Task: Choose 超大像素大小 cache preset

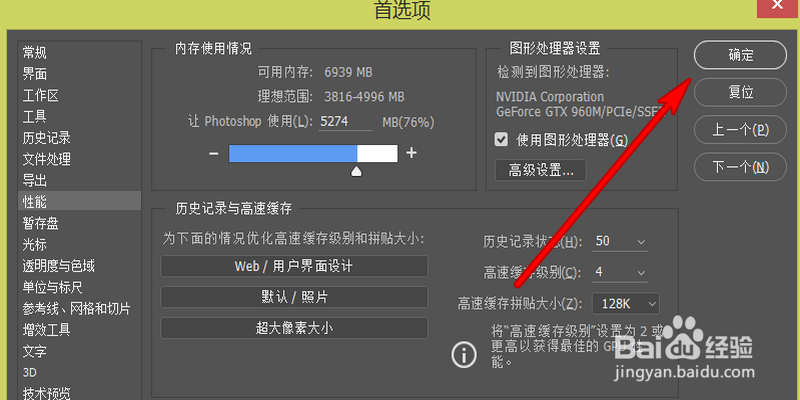Action: (x=294, y=328)
